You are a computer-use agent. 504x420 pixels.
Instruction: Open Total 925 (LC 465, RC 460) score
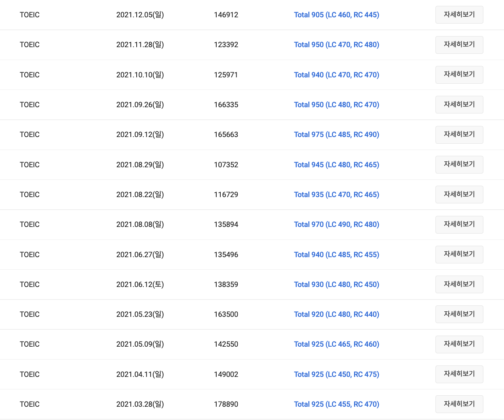(336, 344)
